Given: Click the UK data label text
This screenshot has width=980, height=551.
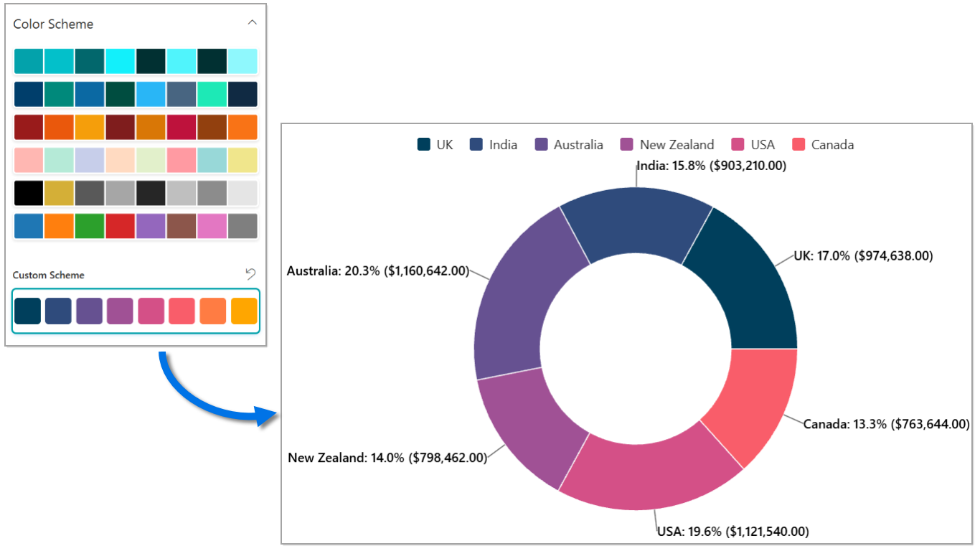Looking at the screenshot, I should tap(863, 256).
